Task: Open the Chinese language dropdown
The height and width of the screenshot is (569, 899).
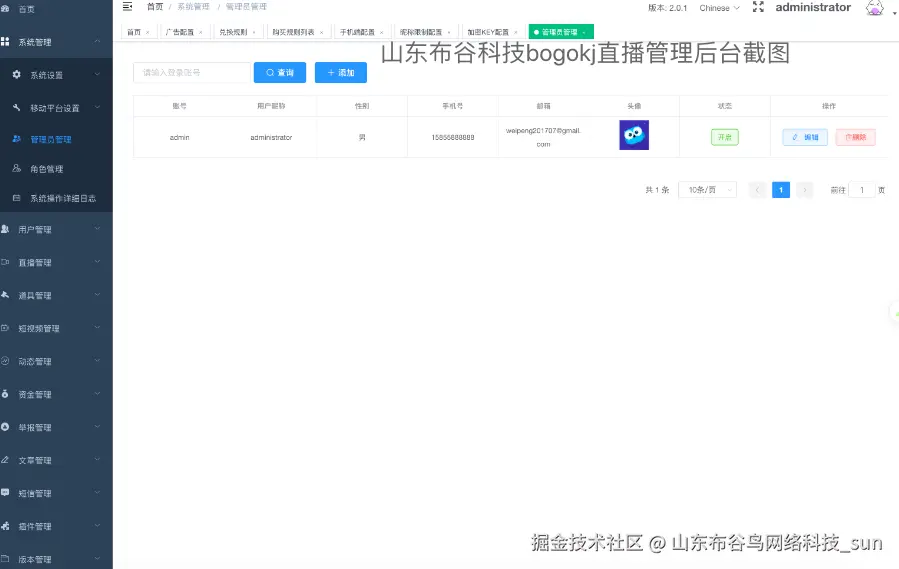Action: 720,8
